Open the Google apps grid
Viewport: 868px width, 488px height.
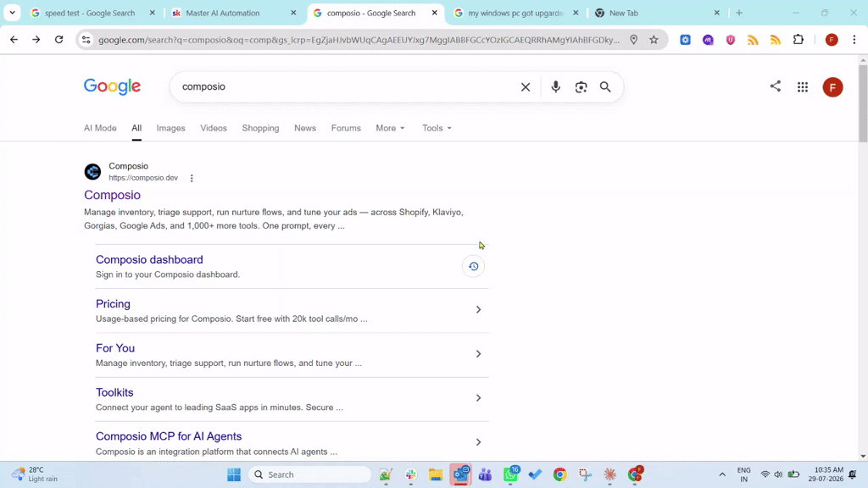pyautogui.click(x=803, y=87)
